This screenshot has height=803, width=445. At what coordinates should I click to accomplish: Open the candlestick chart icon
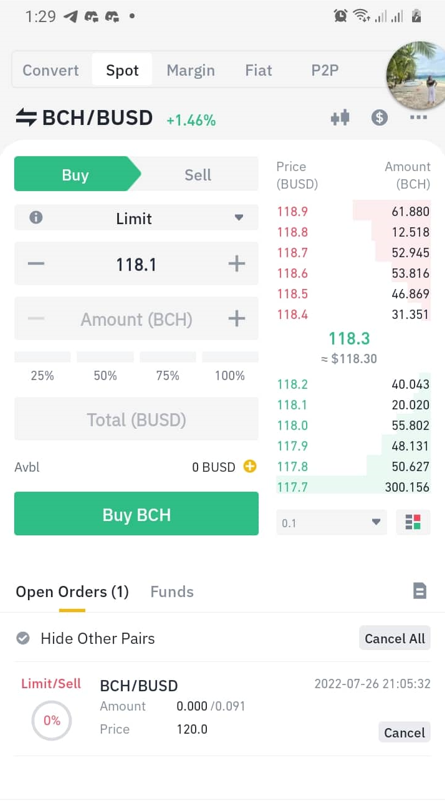click(340, 118)
